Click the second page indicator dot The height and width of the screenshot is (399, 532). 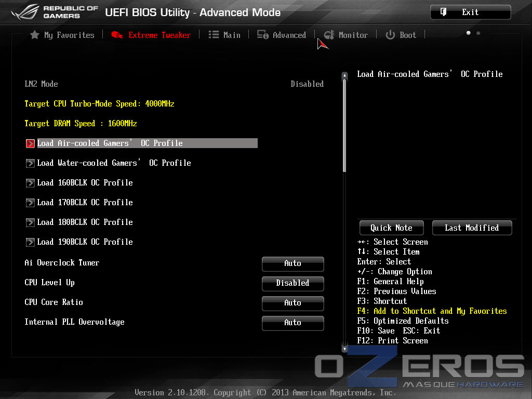point(478,33)
